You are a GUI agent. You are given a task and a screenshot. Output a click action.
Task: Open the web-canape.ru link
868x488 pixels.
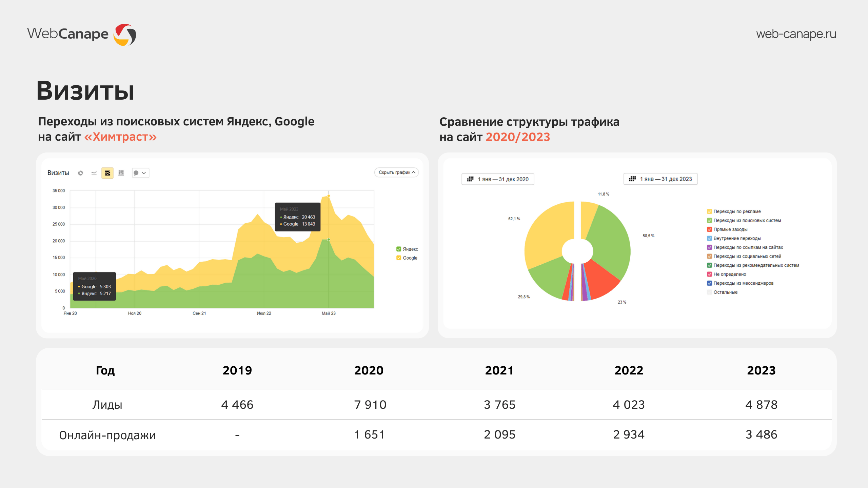[x=796, y=34]
